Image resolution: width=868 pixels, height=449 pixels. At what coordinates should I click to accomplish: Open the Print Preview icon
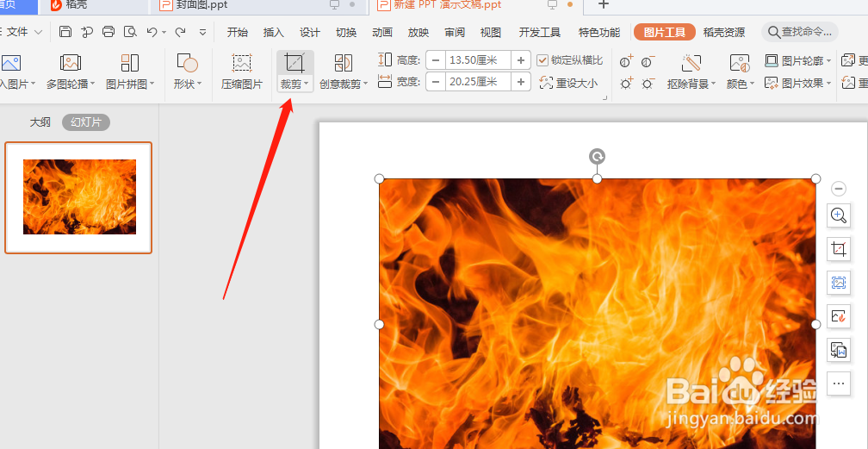(x=130, y=32)
